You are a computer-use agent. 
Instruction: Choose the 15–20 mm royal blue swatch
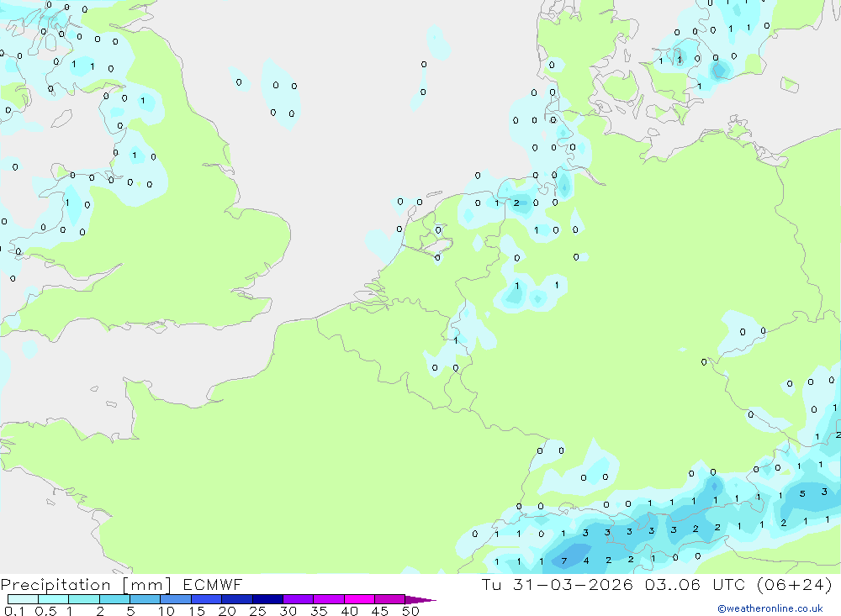(x=207, y=599)
